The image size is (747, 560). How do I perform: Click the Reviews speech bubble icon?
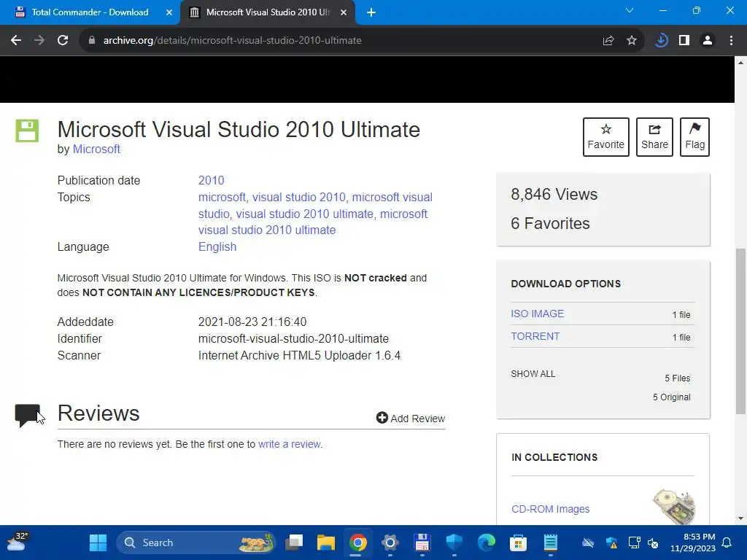pos(27,415)
